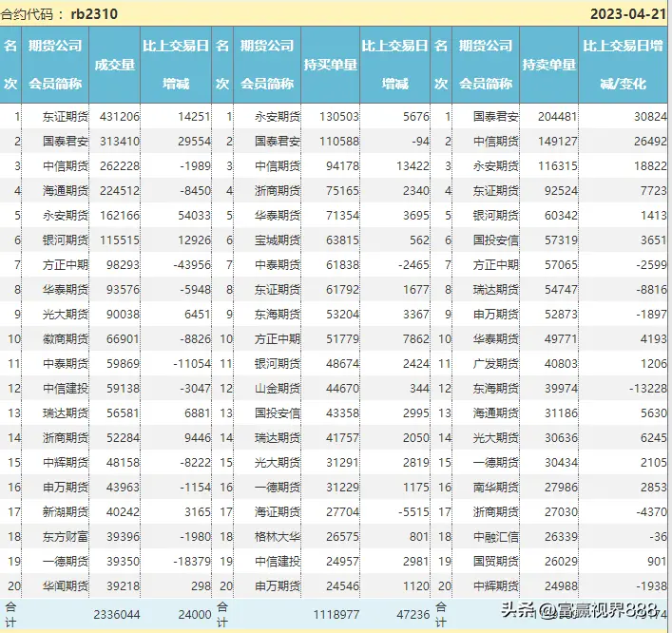Screen dimensions: 672x633
Task: Click long position total 1118977
Action: point(336,615)
